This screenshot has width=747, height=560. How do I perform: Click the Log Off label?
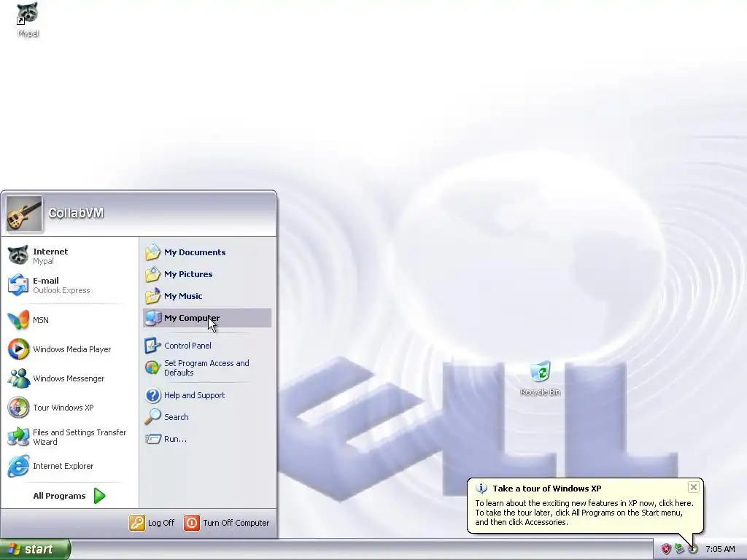(161, 522)
